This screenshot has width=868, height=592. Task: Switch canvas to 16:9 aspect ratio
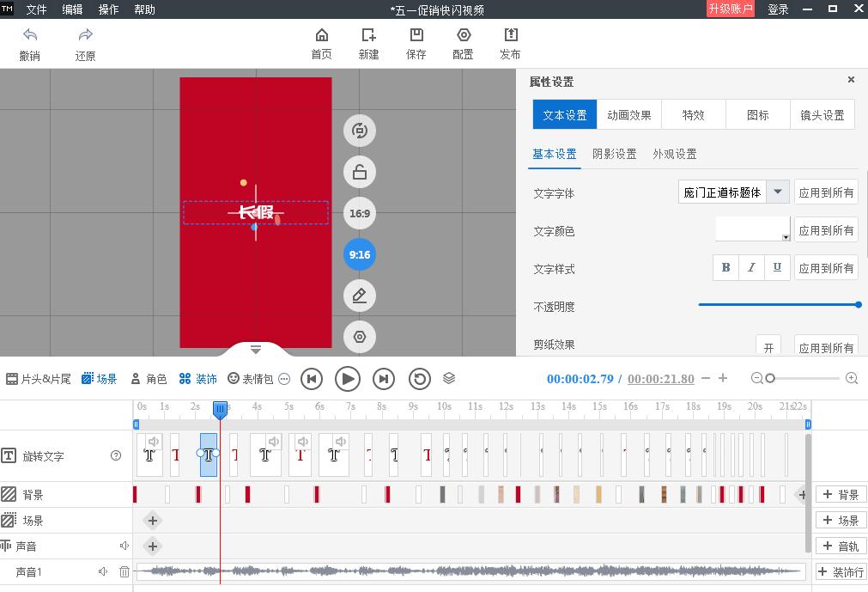coord(359,213)
